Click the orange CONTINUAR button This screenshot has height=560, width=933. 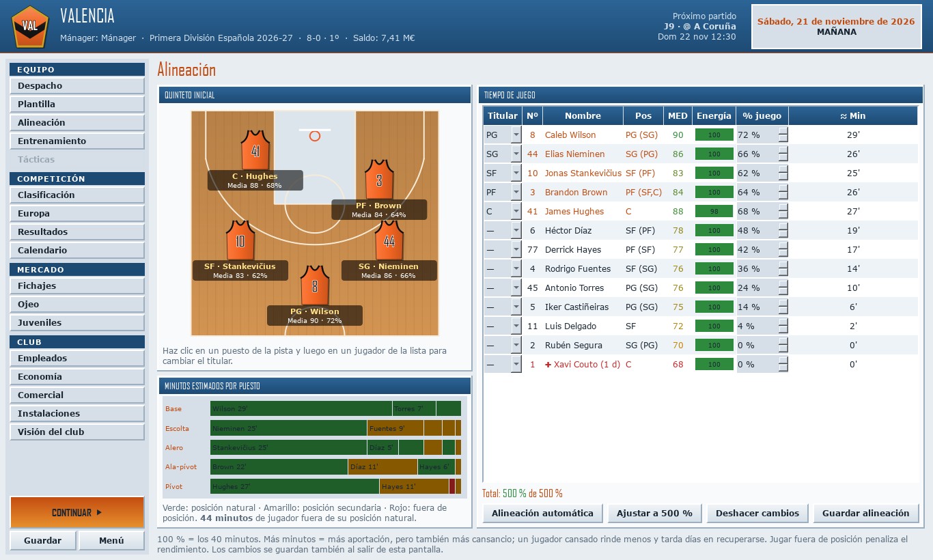[x=77, y=512]
